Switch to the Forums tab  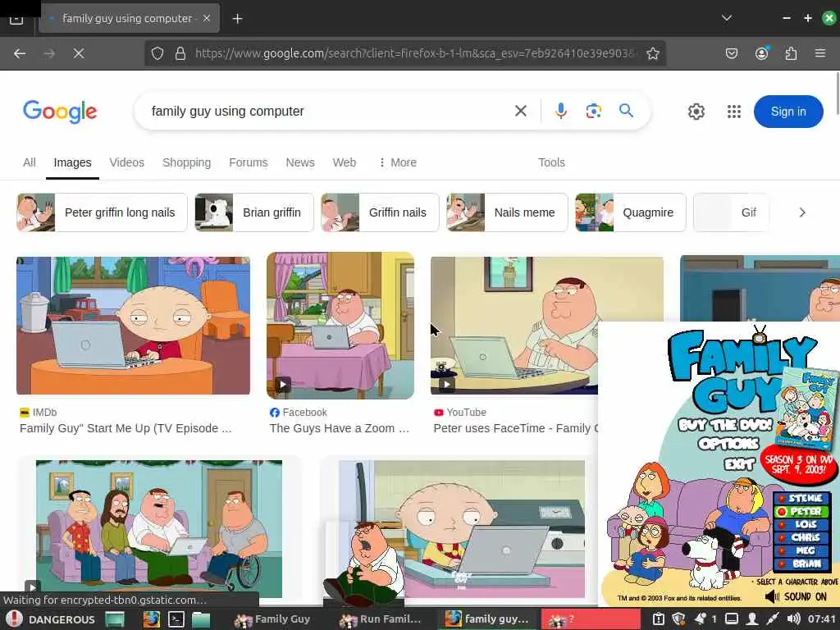(x=248, y=162)
